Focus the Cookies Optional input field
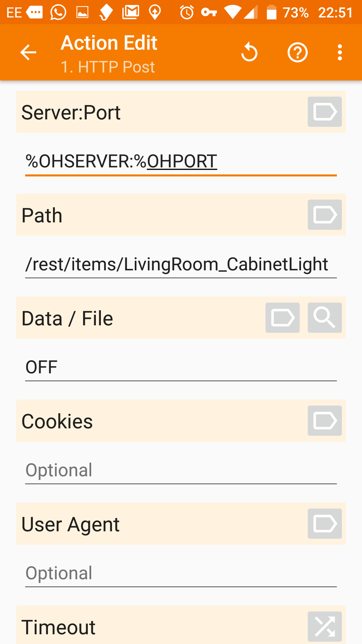 point(181,471)
